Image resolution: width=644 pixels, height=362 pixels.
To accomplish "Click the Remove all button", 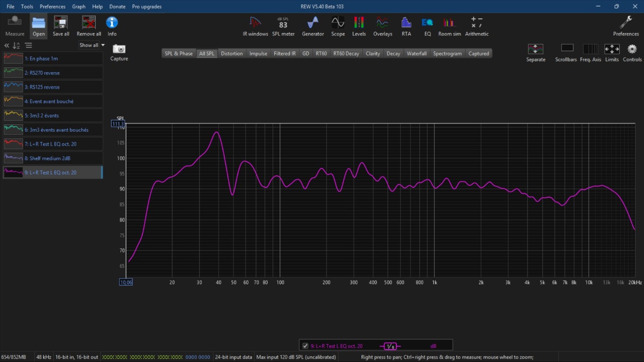I will 89,26.
